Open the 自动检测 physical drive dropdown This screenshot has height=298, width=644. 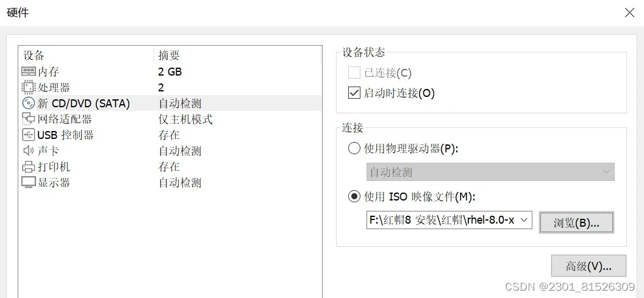(490, 172)
